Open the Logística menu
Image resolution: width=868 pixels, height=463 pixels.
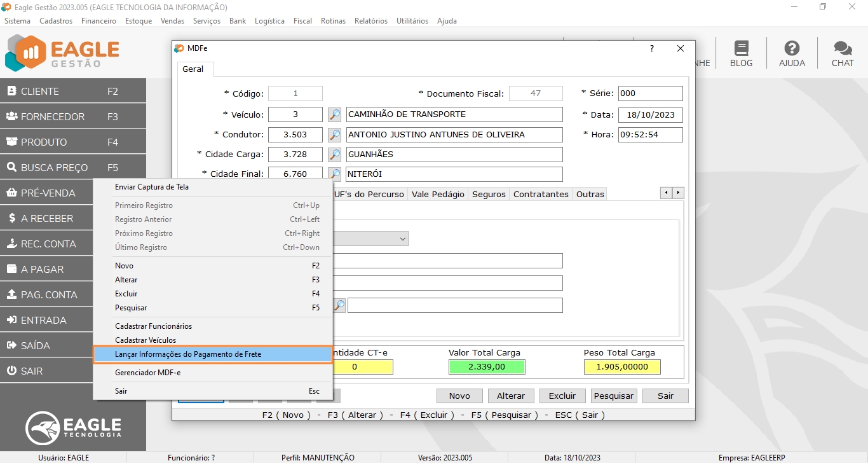[269, 21]
